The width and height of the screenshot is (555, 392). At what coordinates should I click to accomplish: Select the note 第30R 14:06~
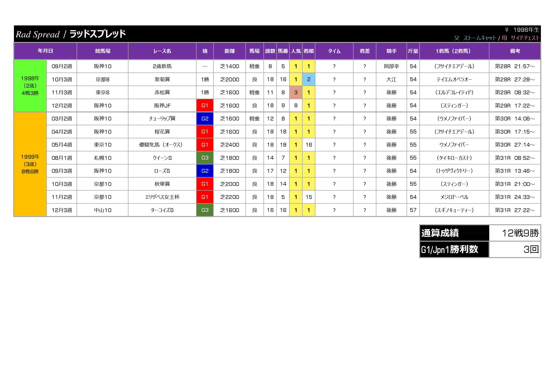click(515, 119)
